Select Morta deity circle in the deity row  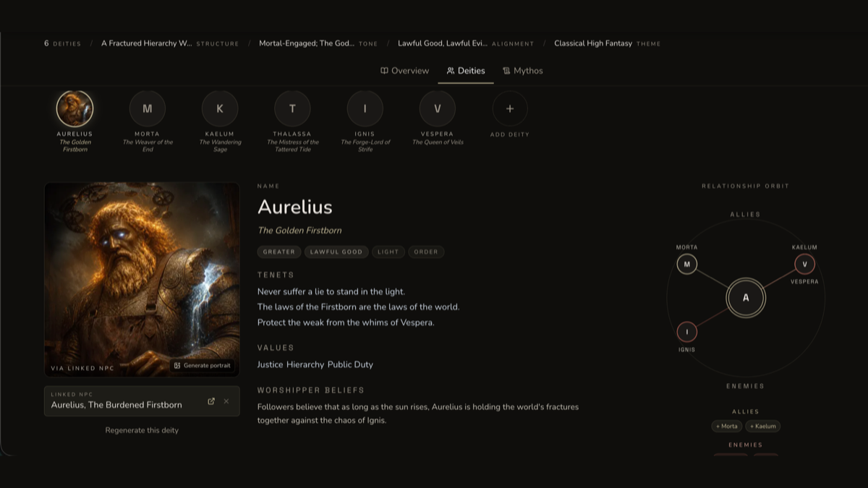pyautogui.click(x=148, y=109)
